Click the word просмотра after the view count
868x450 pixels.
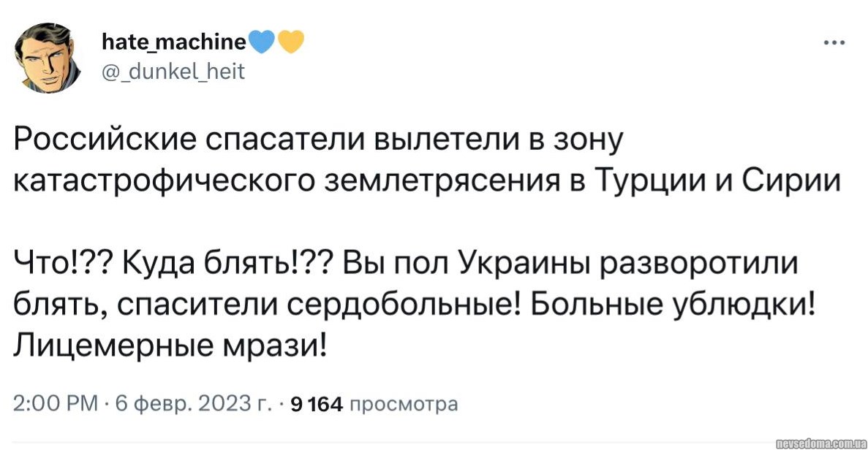[404, 404]
